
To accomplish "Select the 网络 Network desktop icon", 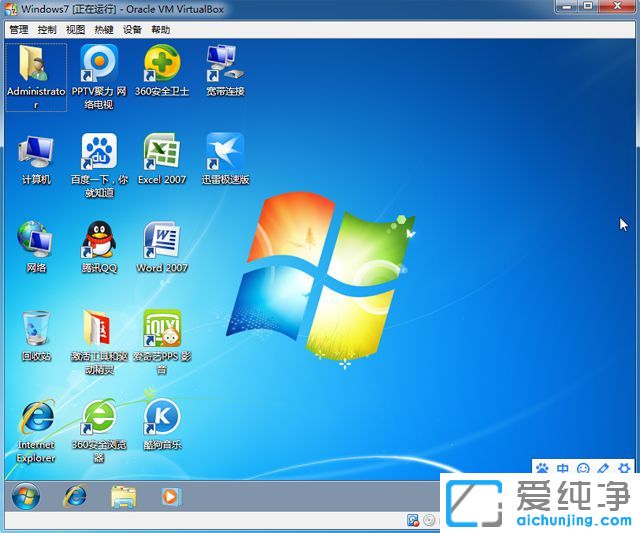I will point(36,247).
